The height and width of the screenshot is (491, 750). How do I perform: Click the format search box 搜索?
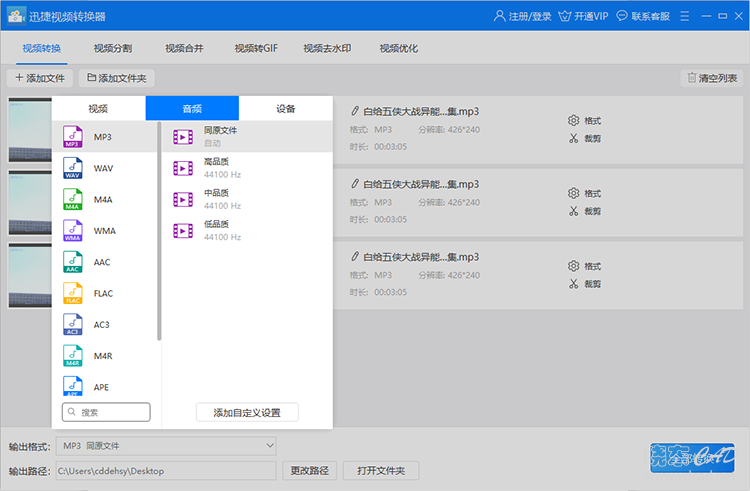[x=106, y=412]
